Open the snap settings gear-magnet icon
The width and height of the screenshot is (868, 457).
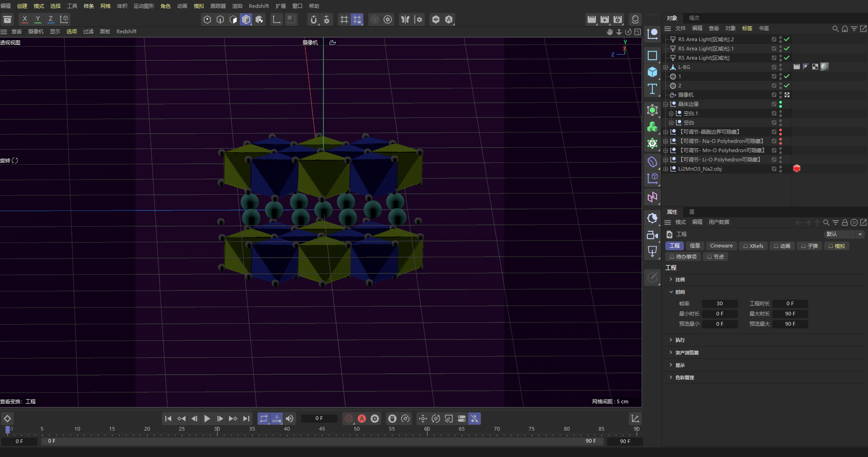tap(327, 19)
